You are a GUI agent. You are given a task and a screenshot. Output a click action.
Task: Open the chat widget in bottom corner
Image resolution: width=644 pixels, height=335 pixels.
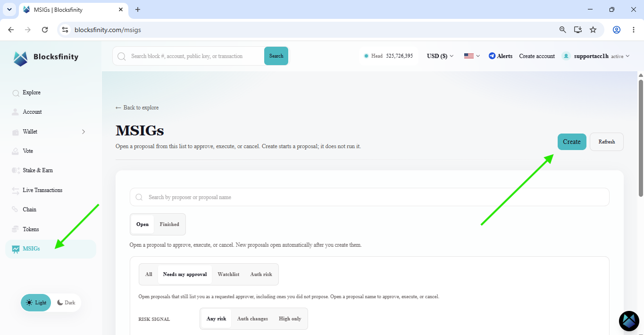[x=629, y=321]
